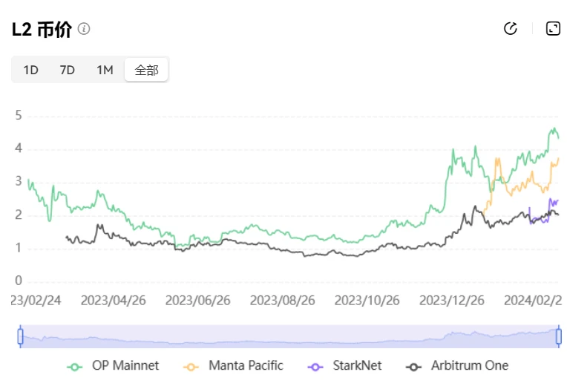This screenshot has width=567, height=392.
Task: Click the dark Arbitrum One price line
Action: [297, 252]
